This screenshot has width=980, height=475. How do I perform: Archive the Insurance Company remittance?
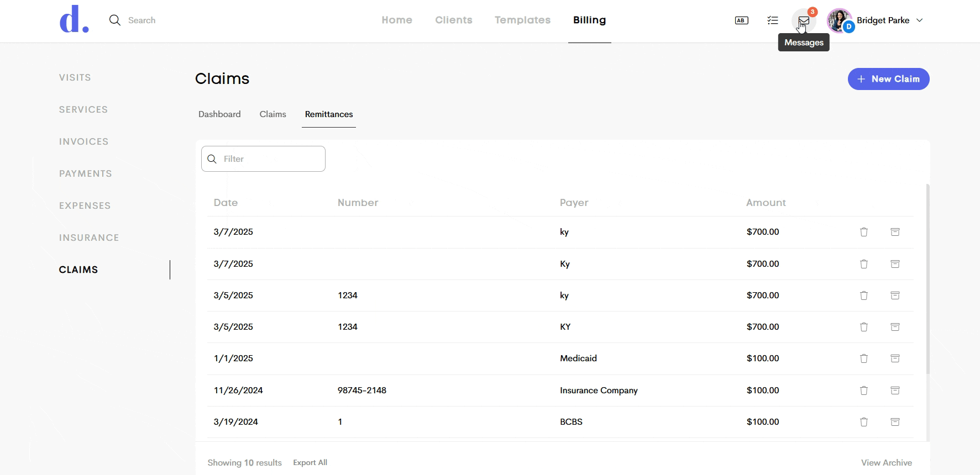895,390
